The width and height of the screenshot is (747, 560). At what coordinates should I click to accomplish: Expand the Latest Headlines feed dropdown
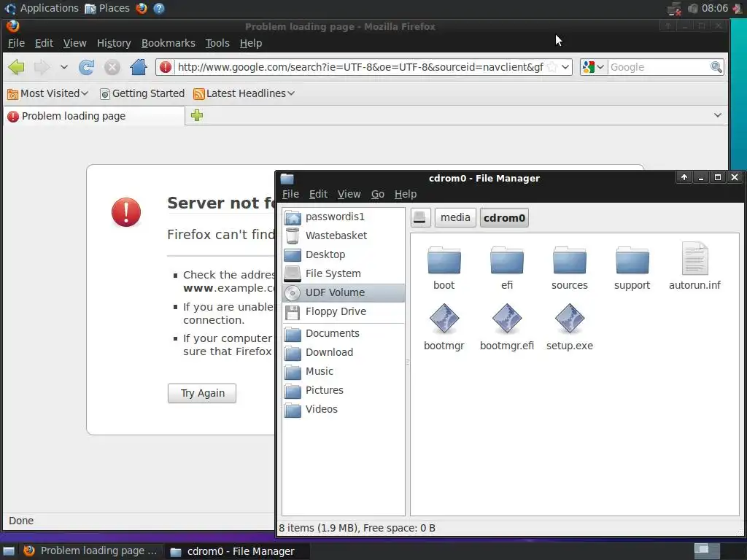click(x=244, y=93)
